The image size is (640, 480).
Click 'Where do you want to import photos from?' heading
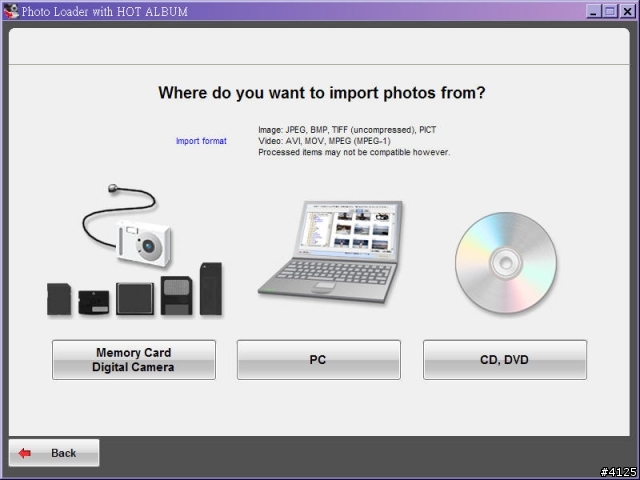click(x=322, y=93)
